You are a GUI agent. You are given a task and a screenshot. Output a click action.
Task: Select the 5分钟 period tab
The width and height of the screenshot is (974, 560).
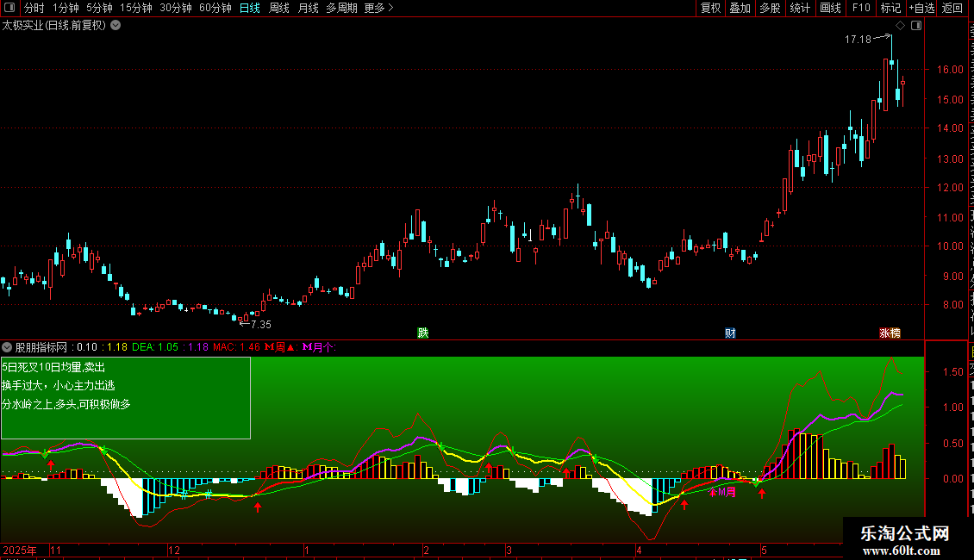[99, 8]
